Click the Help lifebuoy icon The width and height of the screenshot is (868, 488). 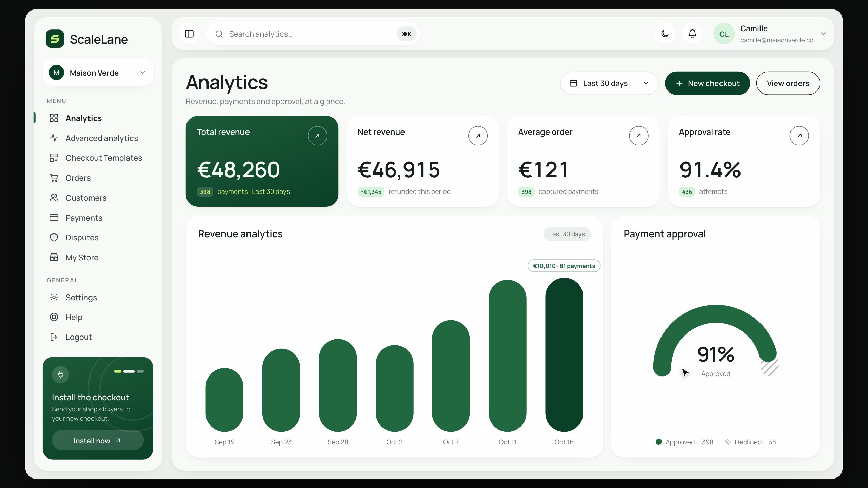[x=54, y=317]
